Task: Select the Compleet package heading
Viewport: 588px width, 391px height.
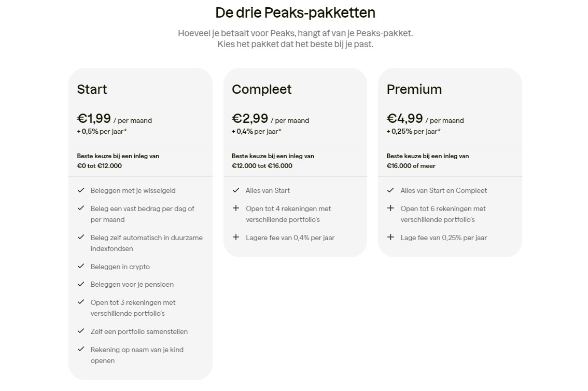Action: click(262, 89)
